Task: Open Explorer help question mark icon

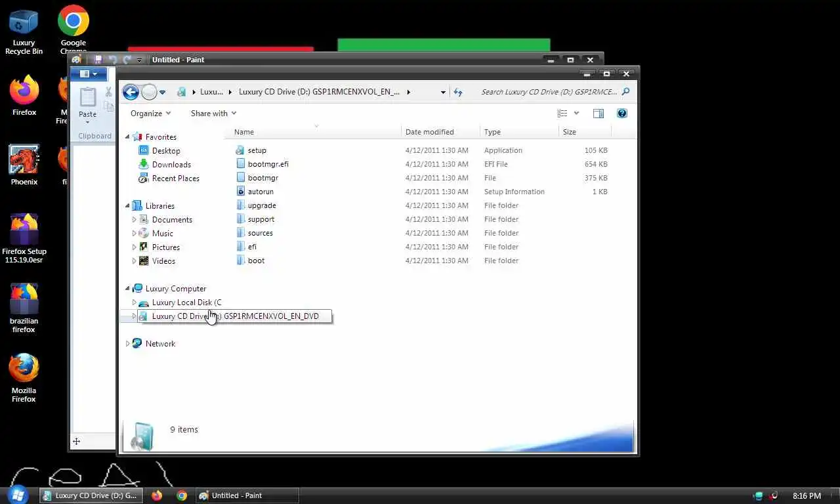Action: coord(622,114)
